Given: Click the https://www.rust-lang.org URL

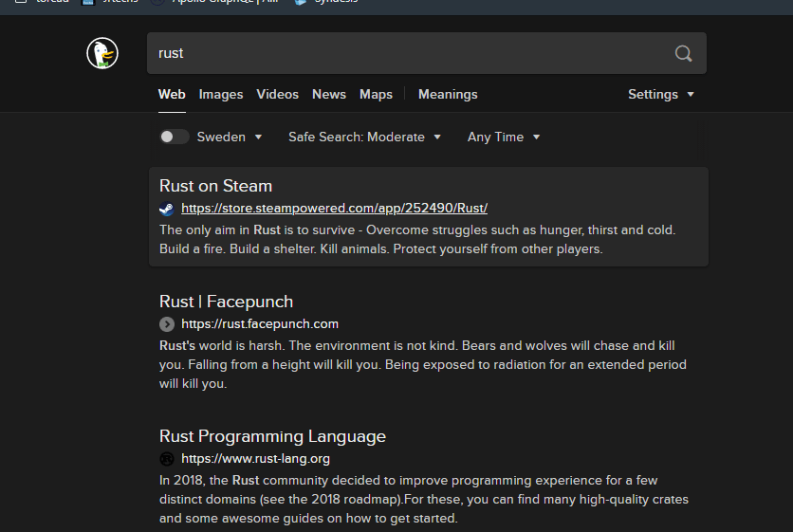Looking at the screenshot, I should (255, 459).
